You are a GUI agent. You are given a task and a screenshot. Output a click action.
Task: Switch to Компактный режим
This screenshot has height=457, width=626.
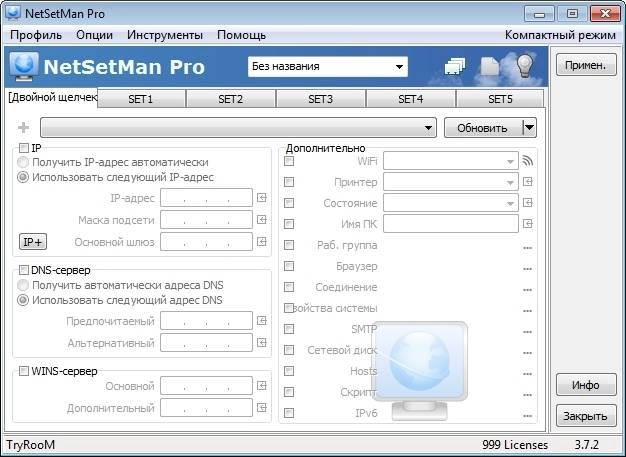pos(560,35)
